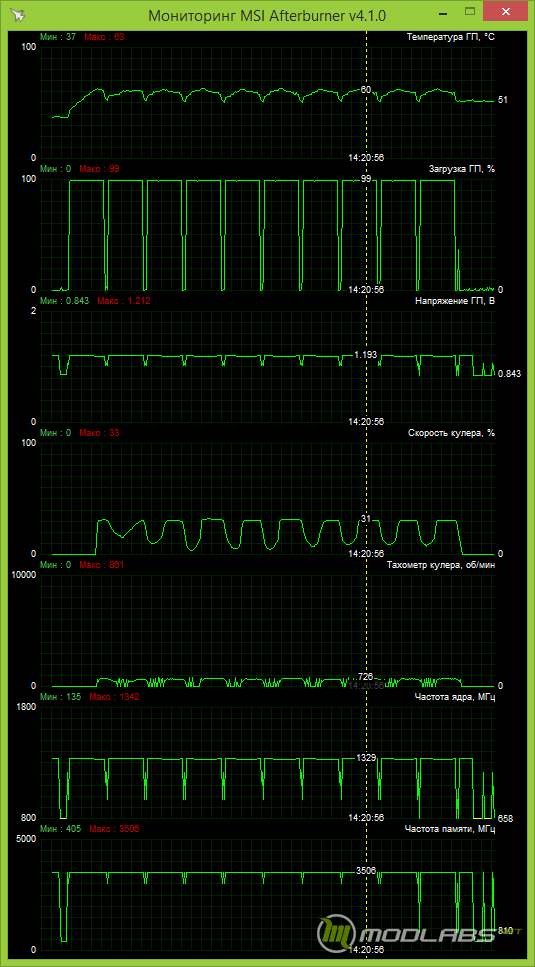Click timestamp 14:20:56 under the voltage graph
The height and width of the screenshot is (967, 535).
[366, 422]
